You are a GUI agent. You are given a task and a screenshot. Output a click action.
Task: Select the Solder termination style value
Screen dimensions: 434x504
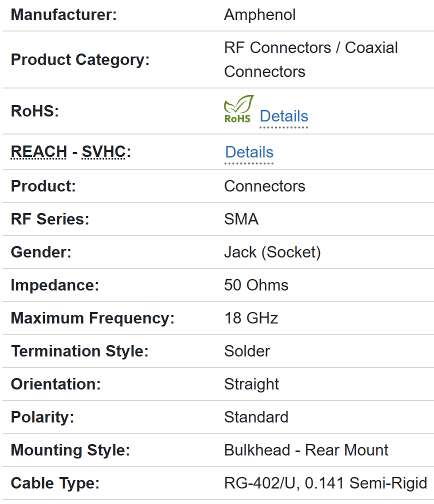click(247, 351)
